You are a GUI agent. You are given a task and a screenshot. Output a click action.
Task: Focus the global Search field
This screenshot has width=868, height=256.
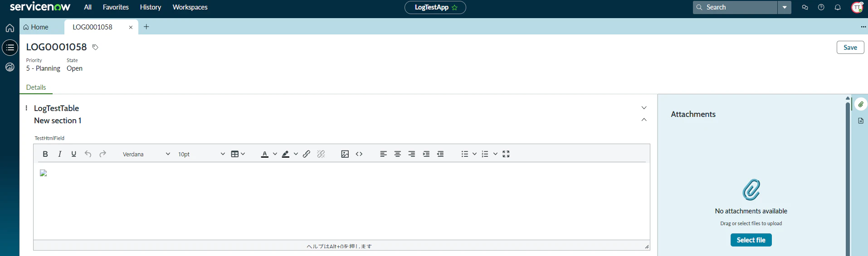[x=736, y=7]
